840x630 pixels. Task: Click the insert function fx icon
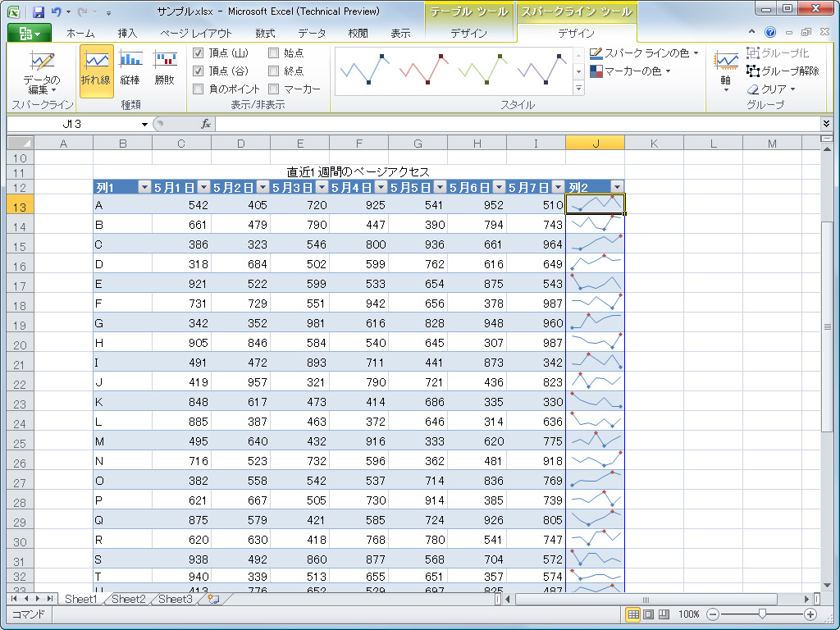coord(207,124)
